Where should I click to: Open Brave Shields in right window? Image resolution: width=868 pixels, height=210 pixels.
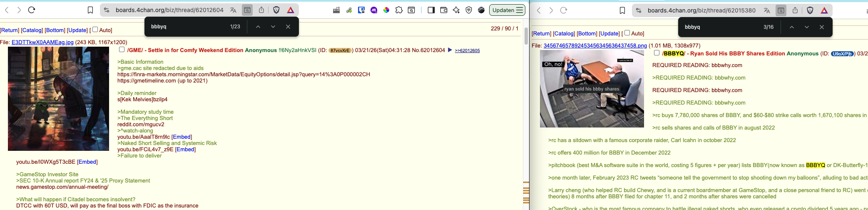click(810, 10)
